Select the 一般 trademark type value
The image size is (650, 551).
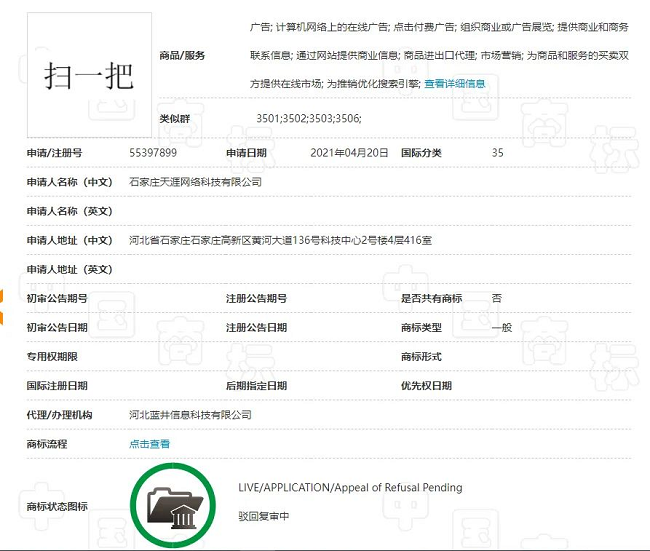[x=502, y=328]
